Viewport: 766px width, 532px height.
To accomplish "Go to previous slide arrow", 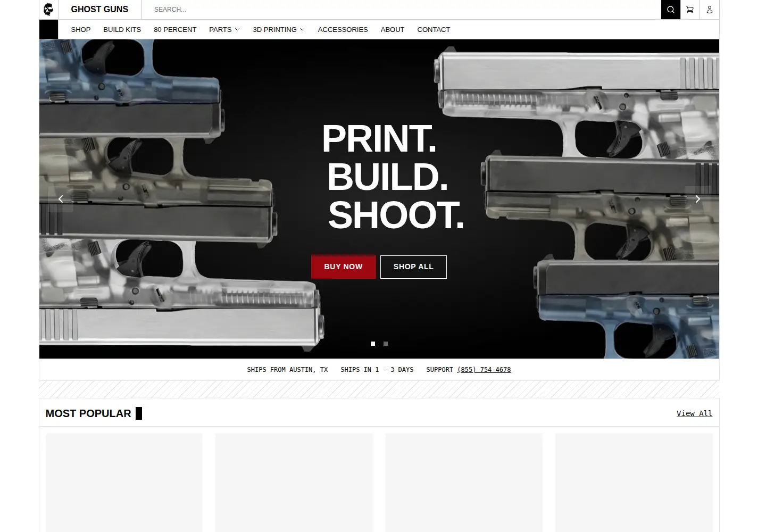I will click(61, 199).
